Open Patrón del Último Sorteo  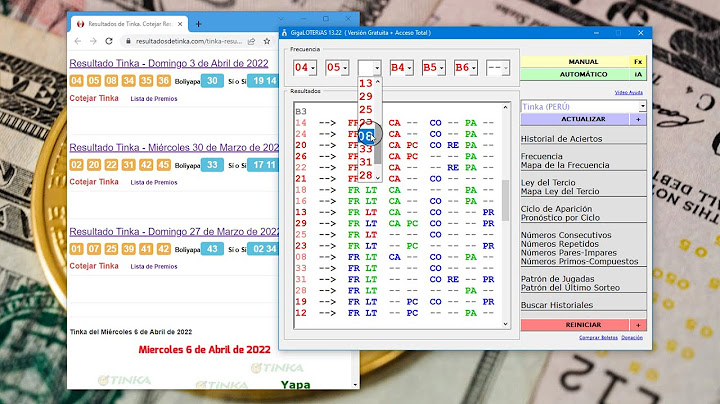pyautogui.click(x=570, y=287)
